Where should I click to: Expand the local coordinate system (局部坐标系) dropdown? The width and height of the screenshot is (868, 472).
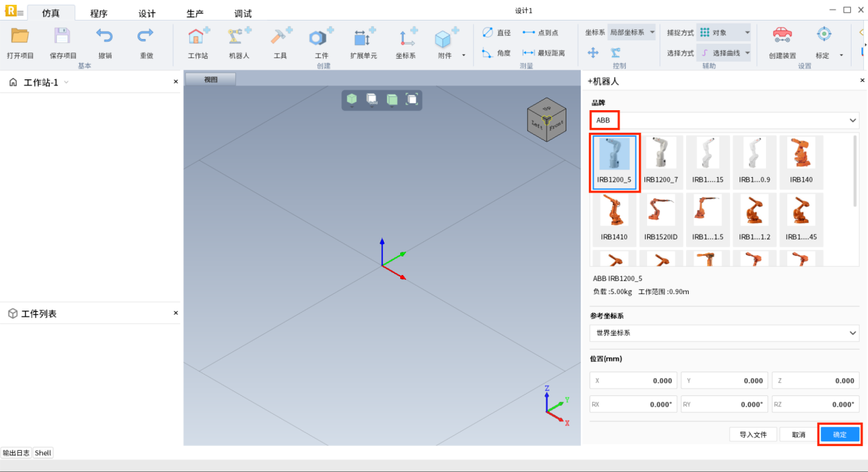pyautogui.click(x=631, y=32)
